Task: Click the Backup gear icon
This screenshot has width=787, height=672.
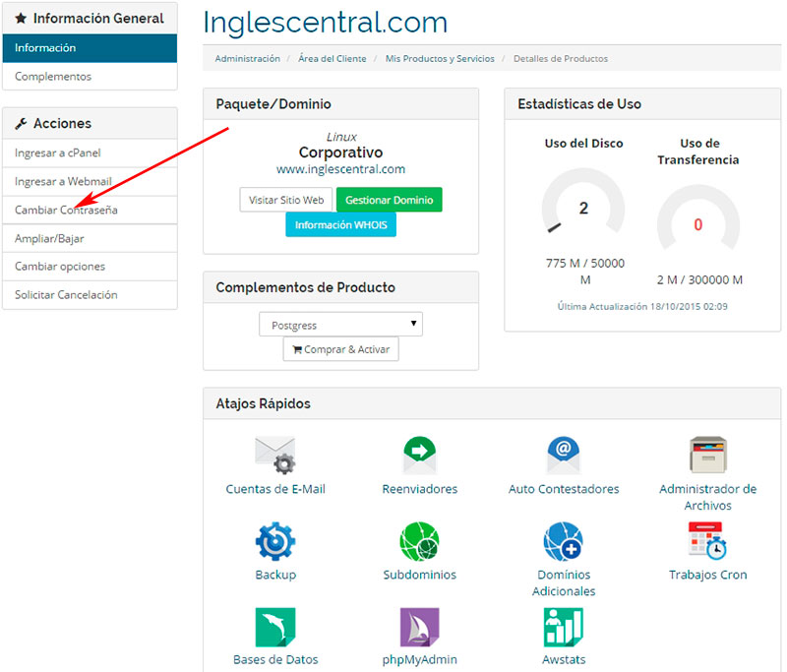Action: pyautogui.click(x=275, y=541)
